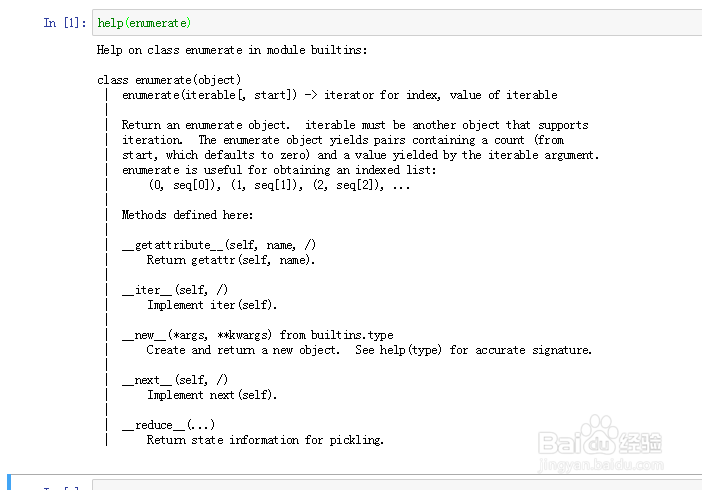Click the __reduce__(...) method entry
This screenshot has width=702, height=490.
(x=168, y=425)
